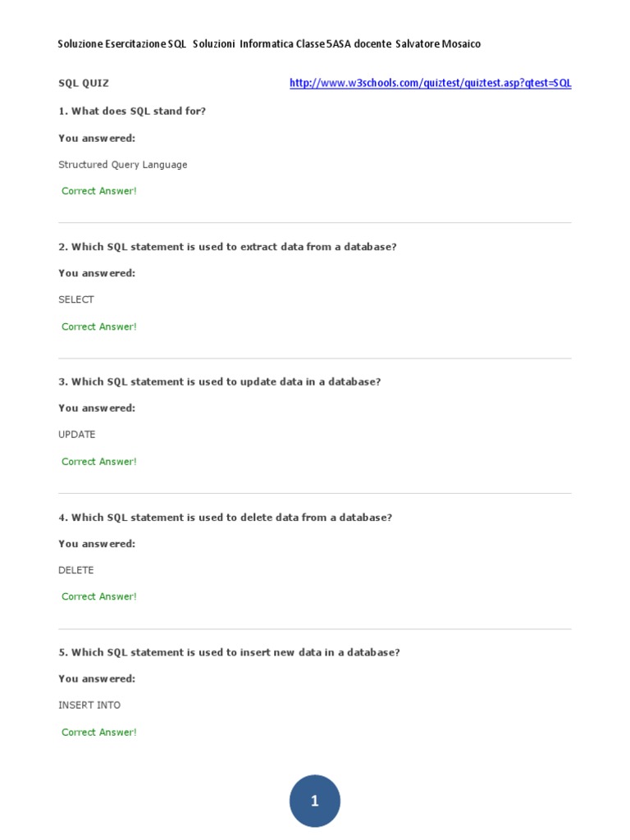Click Correct Answer under Structured Query Language
Viewport: 630px width, 840px height.
point(99,191)
